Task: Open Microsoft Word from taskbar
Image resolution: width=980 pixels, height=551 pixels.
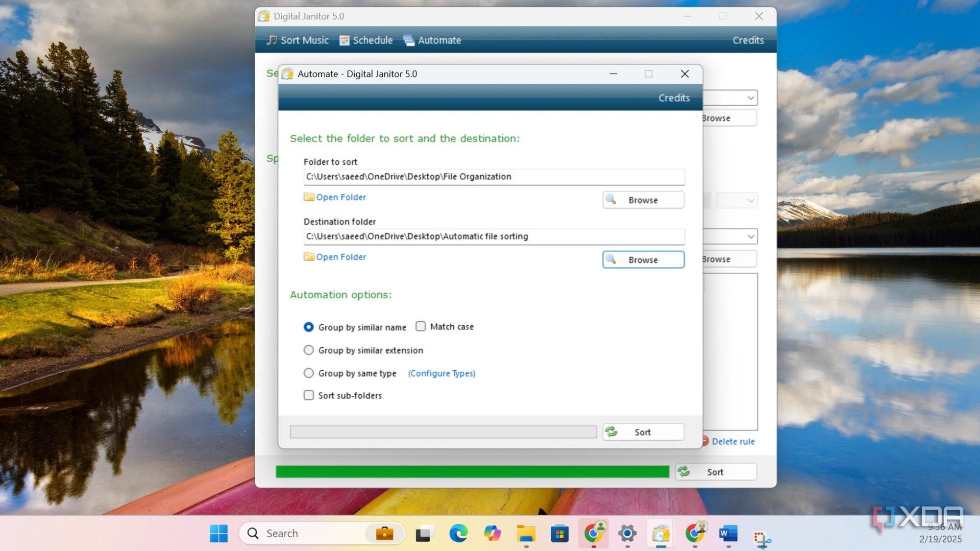Action: [x=728, y=533]
